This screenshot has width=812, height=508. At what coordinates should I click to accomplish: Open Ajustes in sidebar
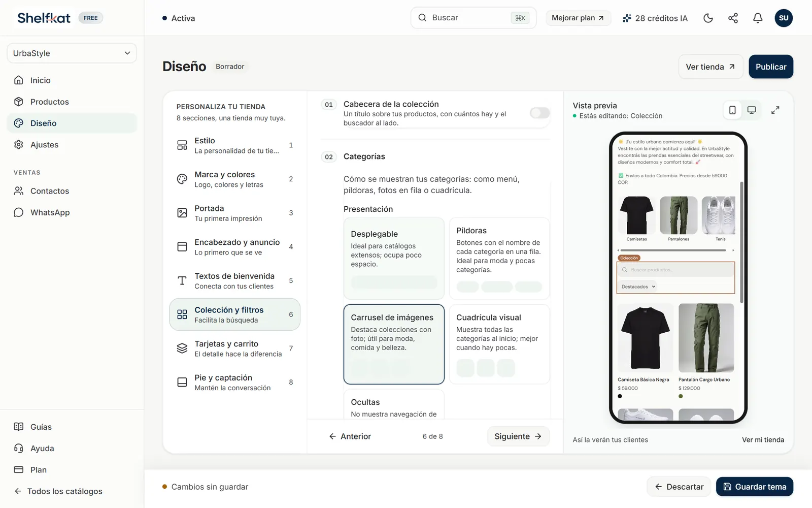72,145
